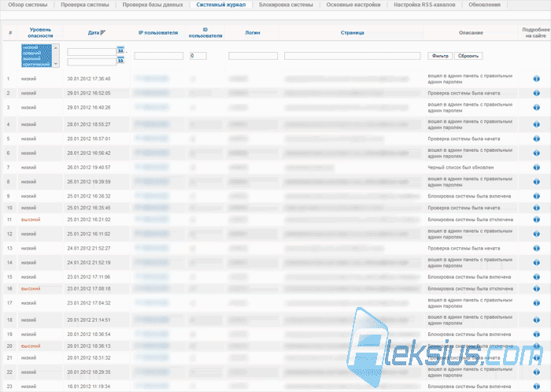The width and height of the screenshot is (551, 392).
Task: Open the end date calendar picker icon
Action: [x=120, y=61]
